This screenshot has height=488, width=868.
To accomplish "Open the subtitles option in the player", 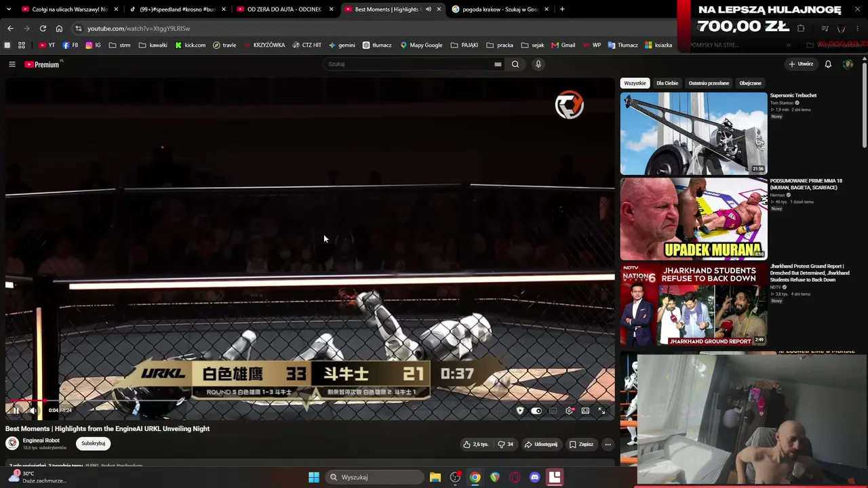I will (553, 411).
